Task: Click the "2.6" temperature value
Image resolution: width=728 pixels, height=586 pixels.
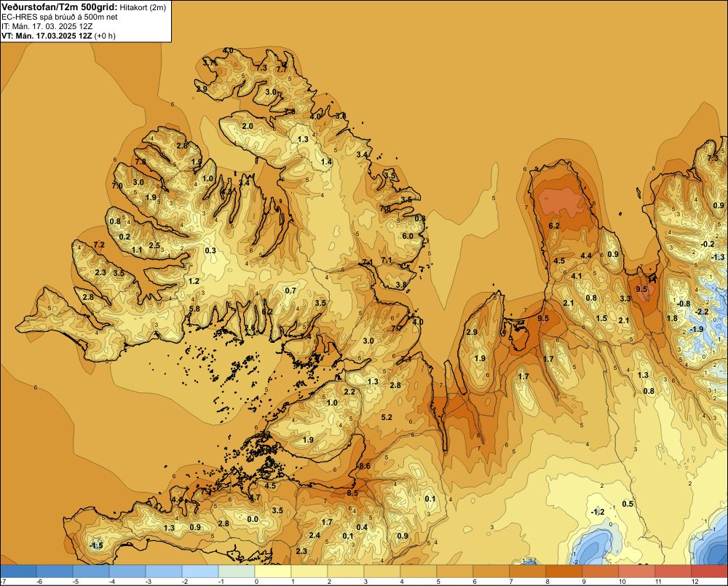Action: [250, 328]
